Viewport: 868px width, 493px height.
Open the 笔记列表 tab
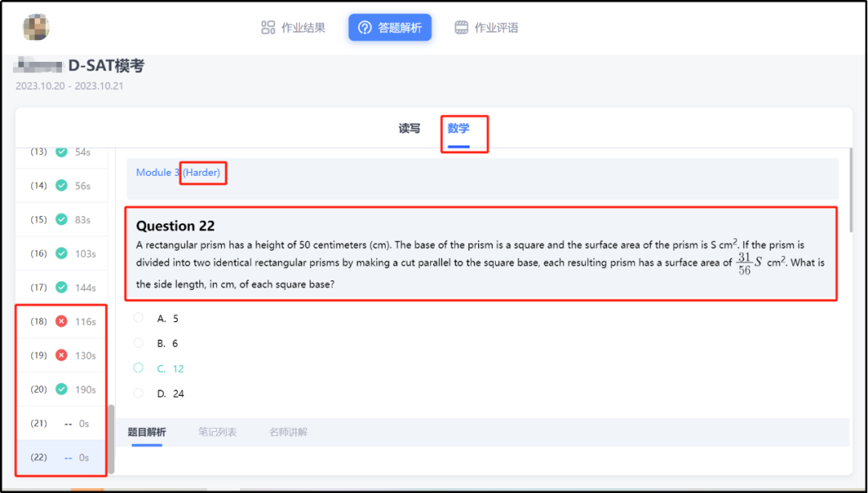point(217,432)
